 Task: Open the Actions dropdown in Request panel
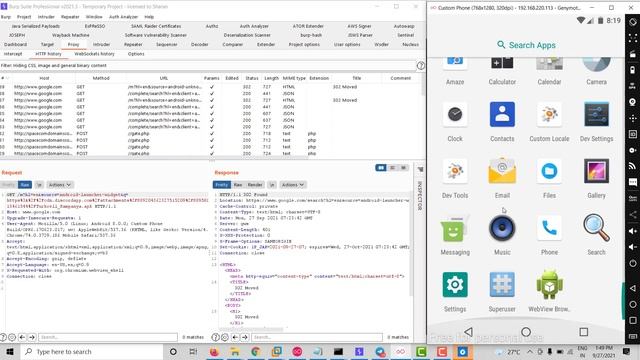(x=60, y=185)
